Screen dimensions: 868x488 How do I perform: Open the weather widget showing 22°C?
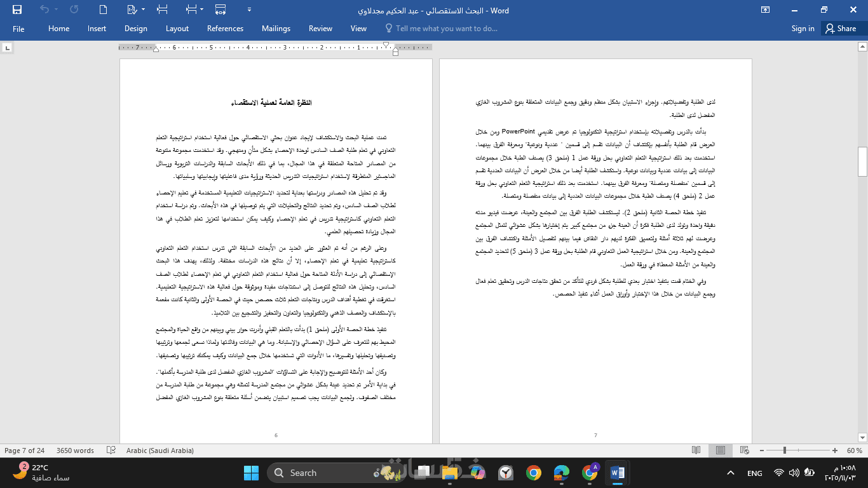[x=42, y=472]
